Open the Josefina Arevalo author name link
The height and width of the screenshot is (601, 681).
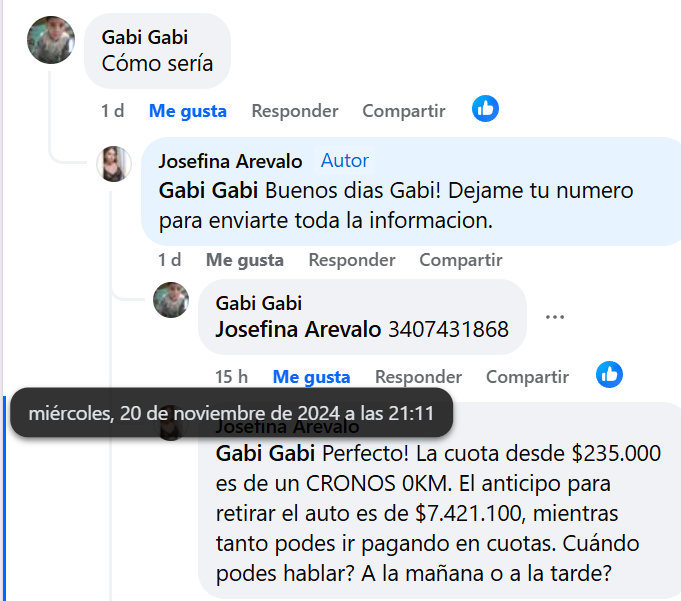pyautogui.click(x=230, y=161)
